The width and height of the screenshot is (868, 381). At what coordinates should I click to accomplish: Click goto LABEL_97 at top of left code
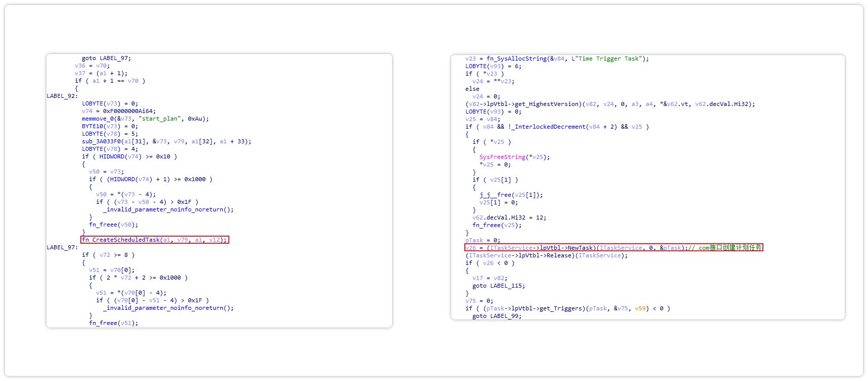pos(106,58)
